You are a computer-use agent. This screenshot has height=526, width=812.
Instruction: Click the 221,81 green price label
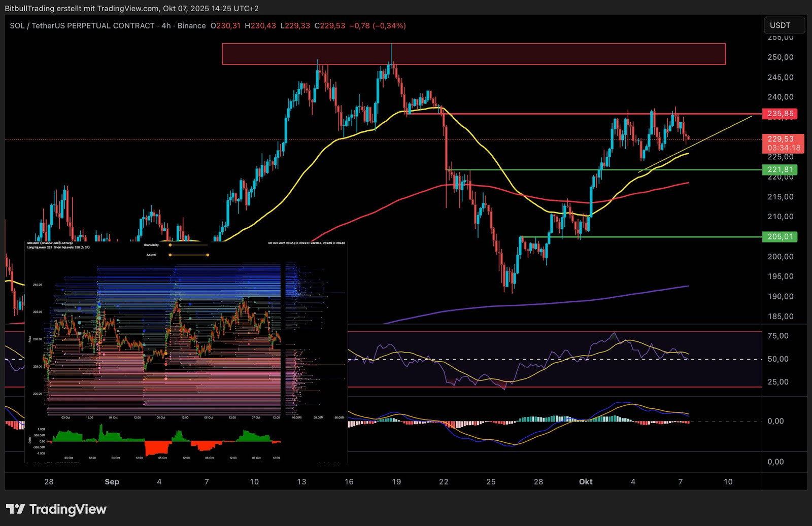pos(780,170)
